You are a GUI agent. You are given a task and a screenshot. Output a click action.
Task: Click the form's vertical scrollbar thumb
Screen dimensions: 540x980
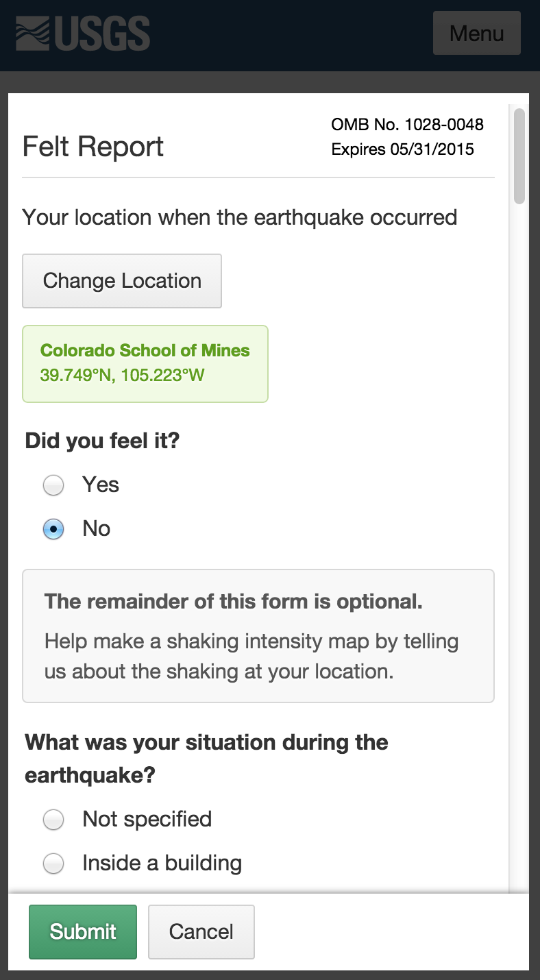pos(519,156)
